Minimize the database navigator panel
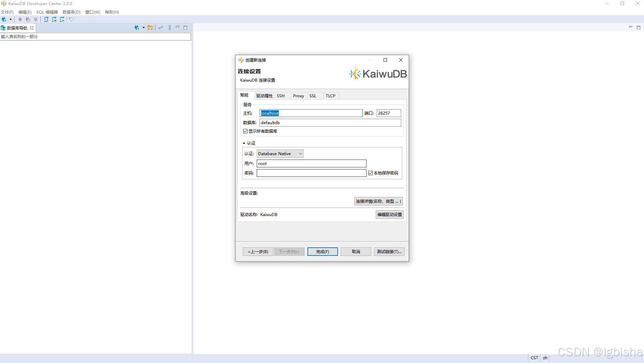The image size is (644, 363). click(177, 27)
